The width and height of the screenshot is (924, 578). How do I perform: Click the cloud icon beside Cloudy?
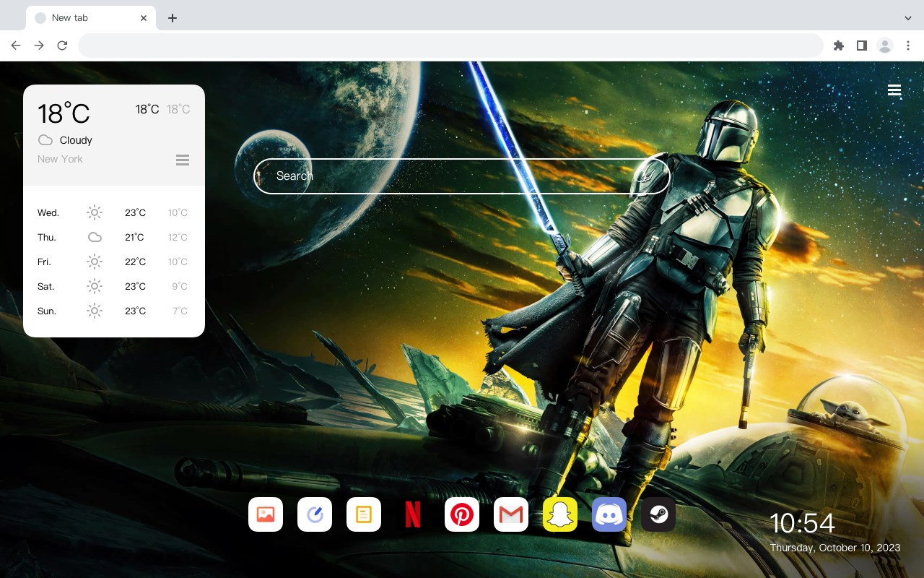pos(45,140)
